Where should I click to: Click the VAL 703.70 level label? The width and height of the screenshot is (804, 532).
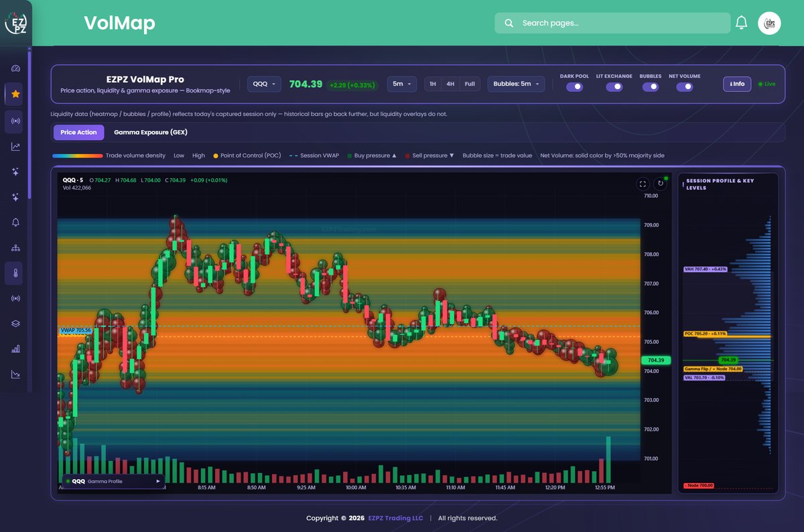[705, 377]
